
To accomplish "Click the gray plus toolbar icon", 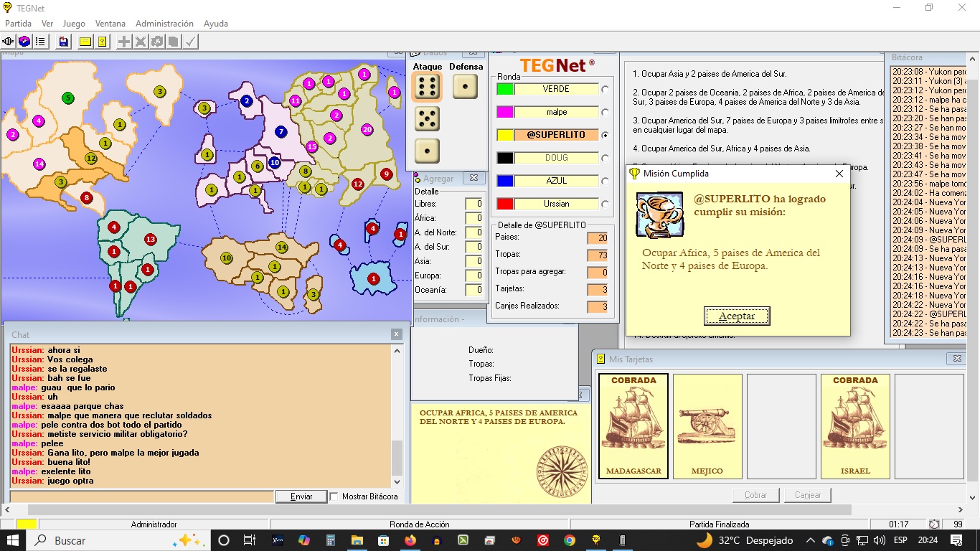I will coord(124,42).
